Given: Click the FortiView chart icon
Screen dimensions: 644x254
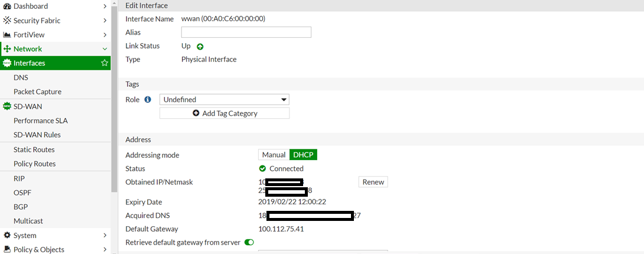Looking at the screenshot, I should point(8,35).
